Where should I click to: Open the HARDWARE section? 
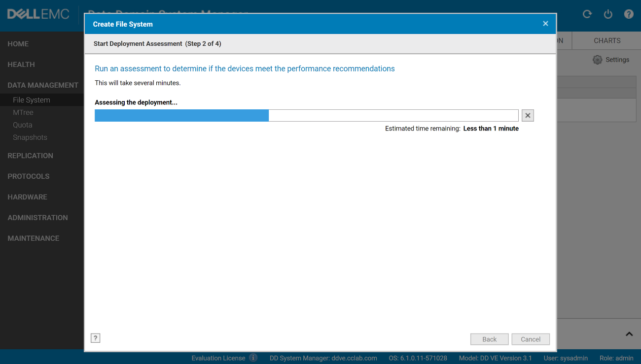coord(28,197)
